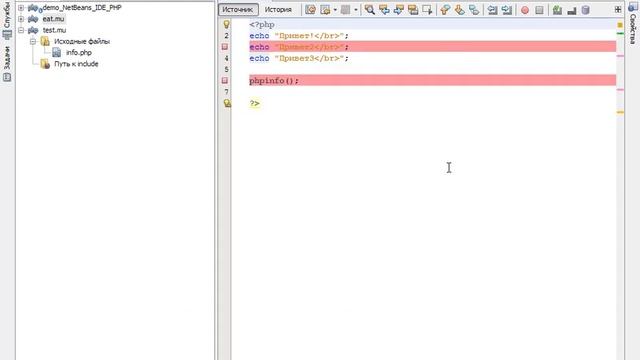This screenshot has width=640, height=360.
Task: Select the Исходные файлы folder
Action: (82, 41)
